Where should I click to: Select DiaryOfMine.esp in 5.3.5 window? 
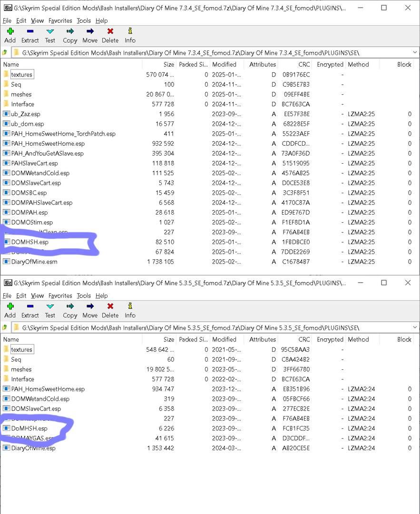pyautogui.click(x=33, y=448)
